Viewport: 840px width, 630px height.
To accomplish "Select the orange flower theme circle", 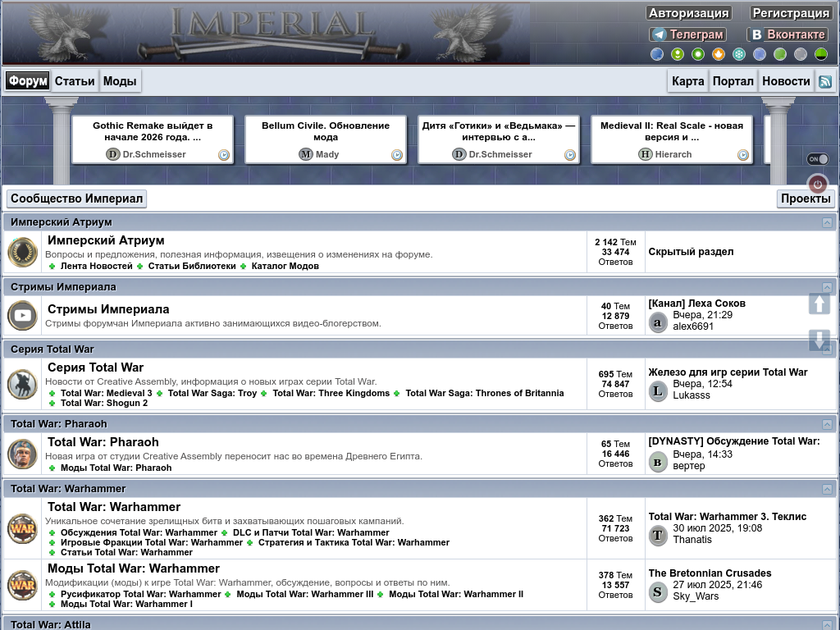I will (x=719, y=54).
